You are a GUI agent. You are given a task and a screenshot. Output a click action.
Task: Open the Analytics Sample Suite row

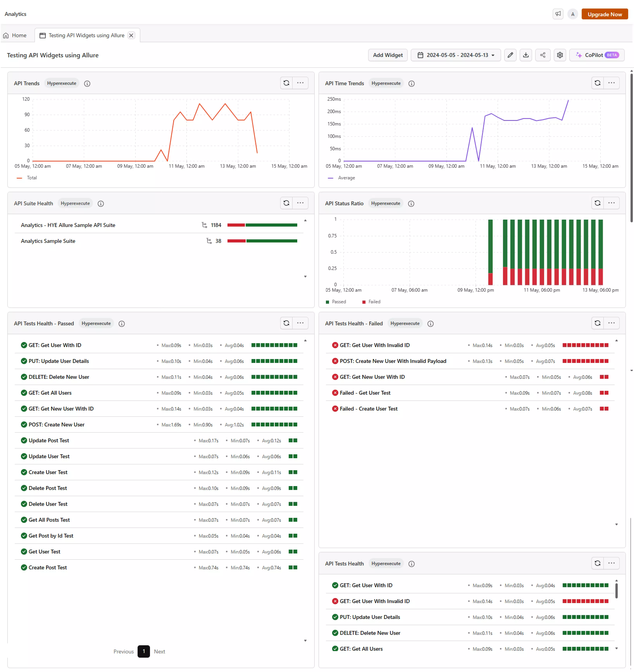[x=158, y=241]
